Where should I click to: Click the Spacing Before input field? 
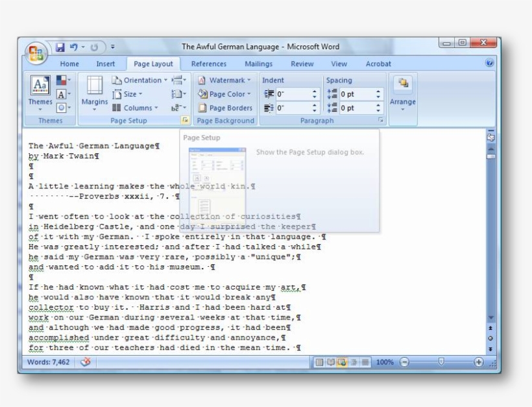coord(356,94)
